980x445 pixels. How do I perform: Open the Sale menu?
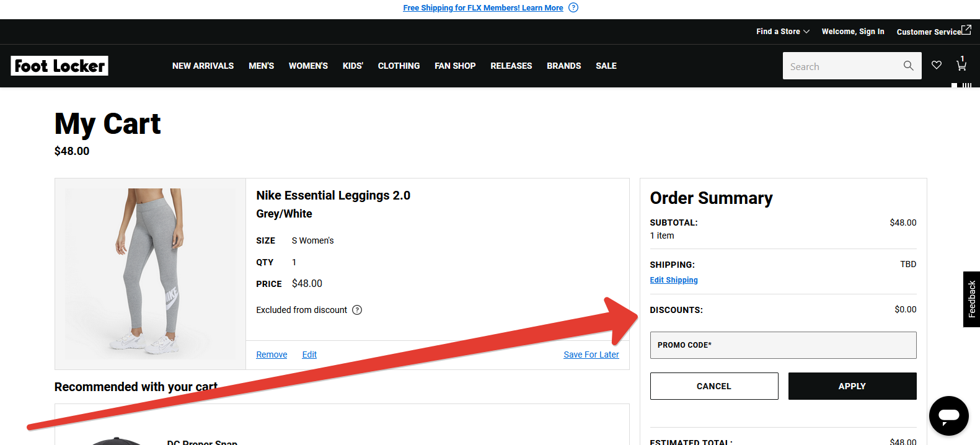pos(606,66)
